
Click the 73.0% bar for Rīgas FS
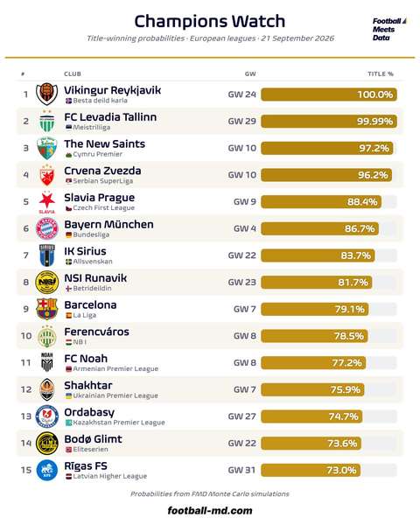(311, 470)
